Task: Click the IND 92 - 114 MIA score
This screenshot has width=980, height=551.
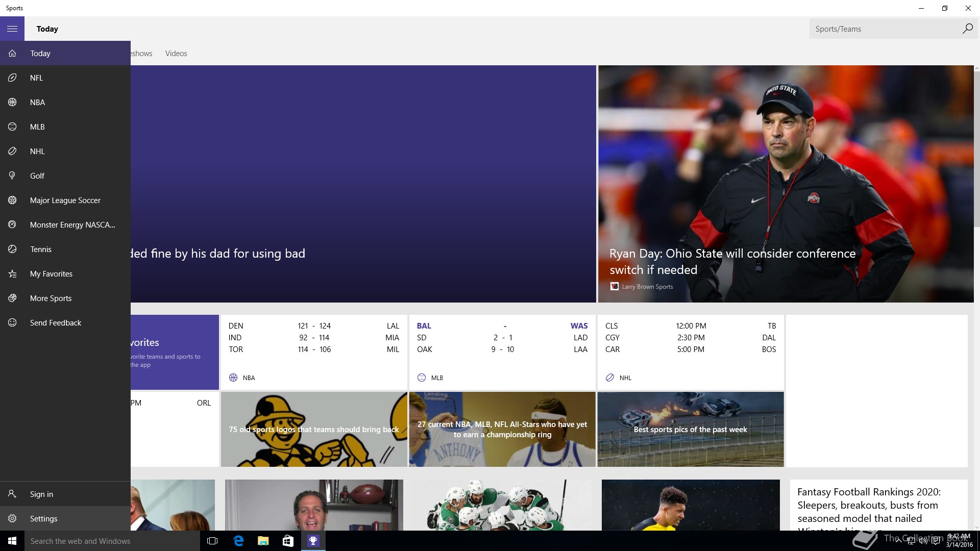Action: pos(314,337)
